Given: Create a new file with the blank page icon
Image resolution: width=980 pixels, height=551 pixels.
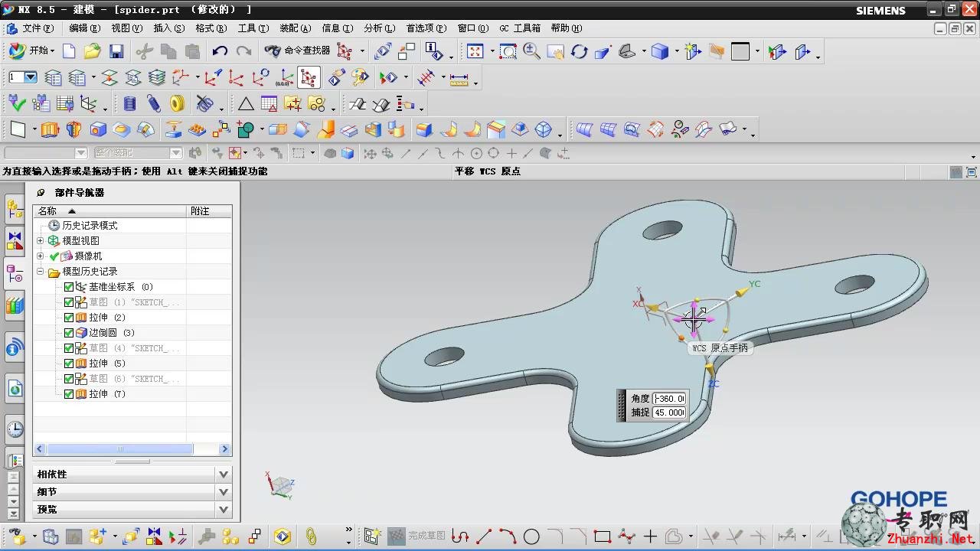Looking at the screenshot, I should click(x=69, y=51).
